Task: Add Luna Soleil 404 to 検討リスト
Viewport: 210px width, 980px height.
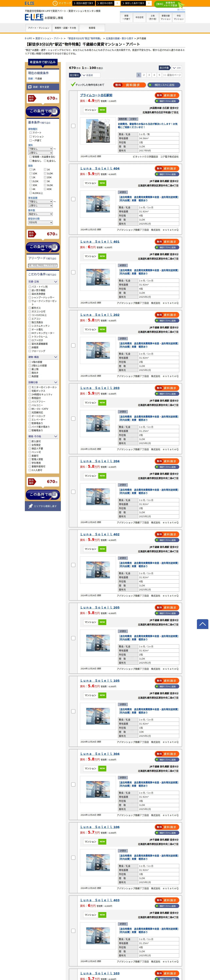Action: click(167, 174)
